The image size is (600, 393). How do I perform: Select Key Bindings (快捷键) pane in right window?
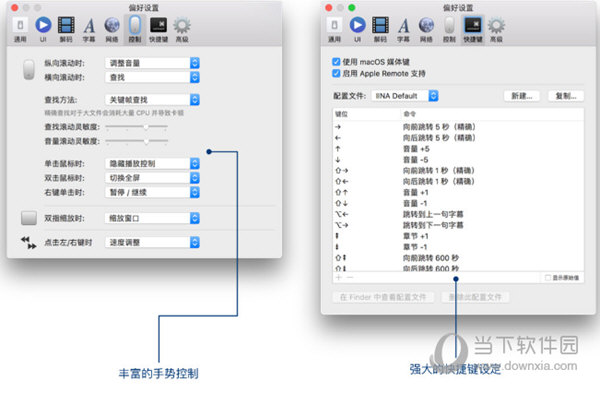(x=473, y=30)
